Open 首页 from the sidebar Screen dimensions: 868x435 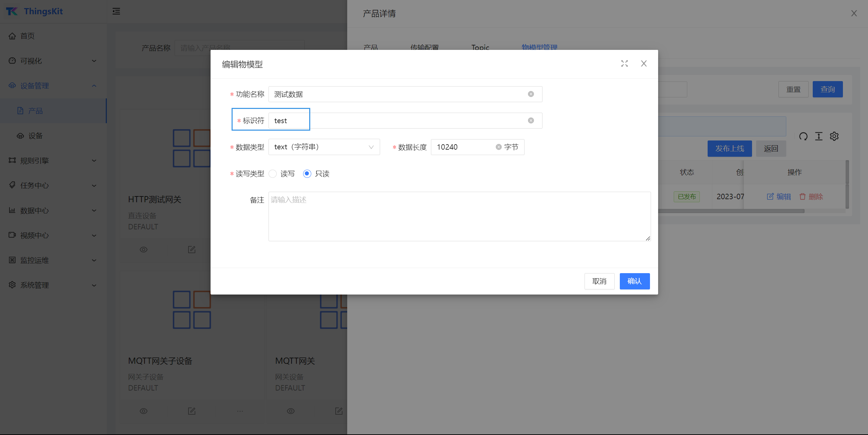tap(27, 36)
